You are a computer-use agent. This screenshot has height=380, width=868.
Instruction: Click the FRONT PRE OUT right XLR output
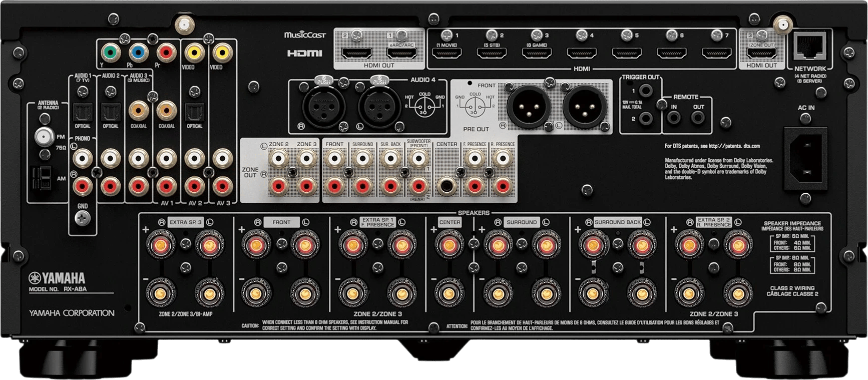528,107
